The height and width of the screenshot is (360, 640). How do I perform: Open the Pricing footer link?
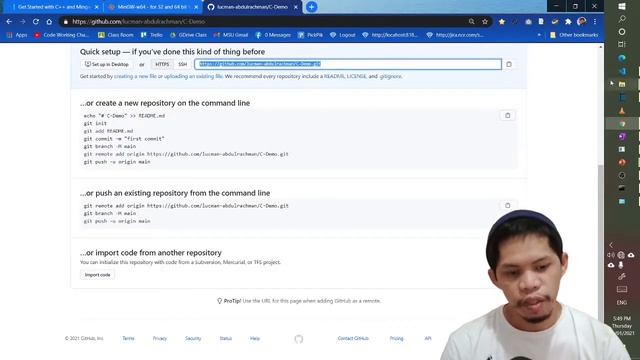(396, 338)
